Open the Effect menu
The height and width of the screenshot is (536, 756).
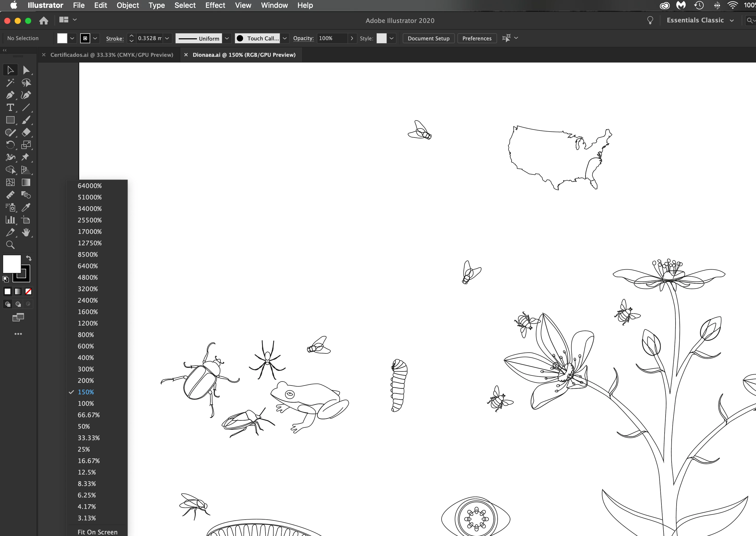pyautogui.click(x=215, y=5)
